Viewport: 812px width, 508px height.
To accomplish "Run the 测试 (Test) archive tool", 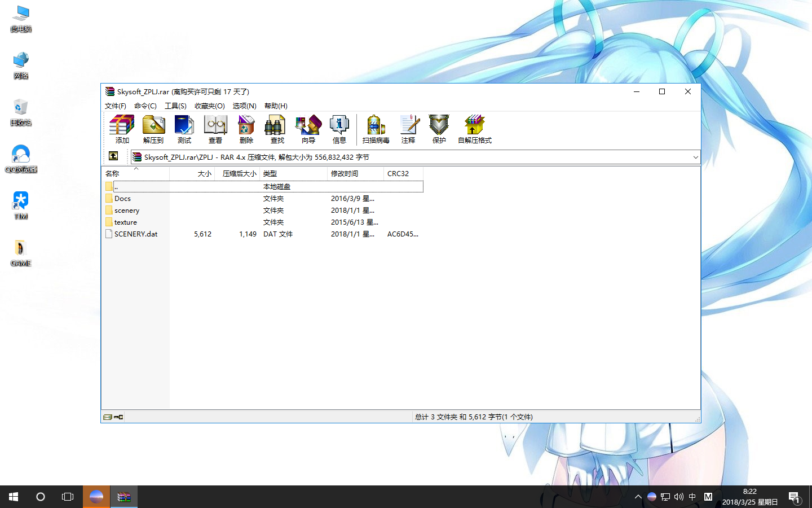I will pyautogui.click(x=184, y=129).
